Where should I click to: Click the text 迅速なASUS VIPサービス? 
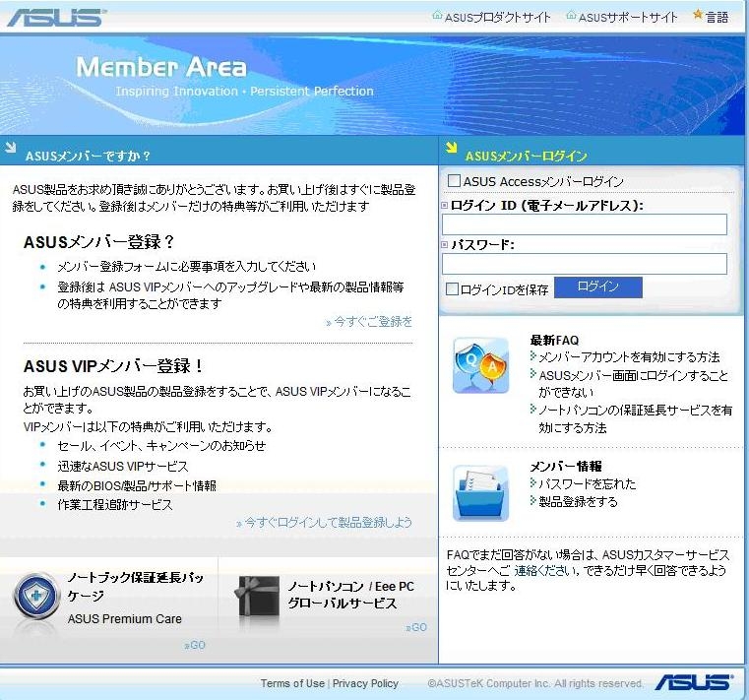point(123,466)
